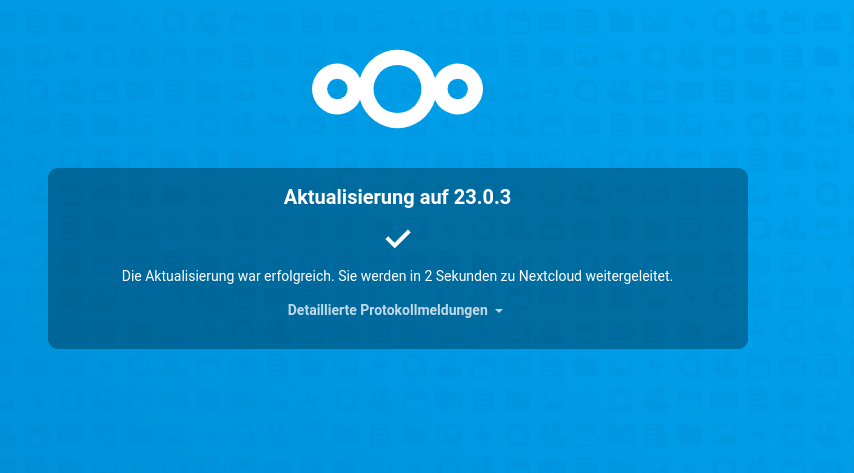Click the white success checkmark icon

point(398,239)
